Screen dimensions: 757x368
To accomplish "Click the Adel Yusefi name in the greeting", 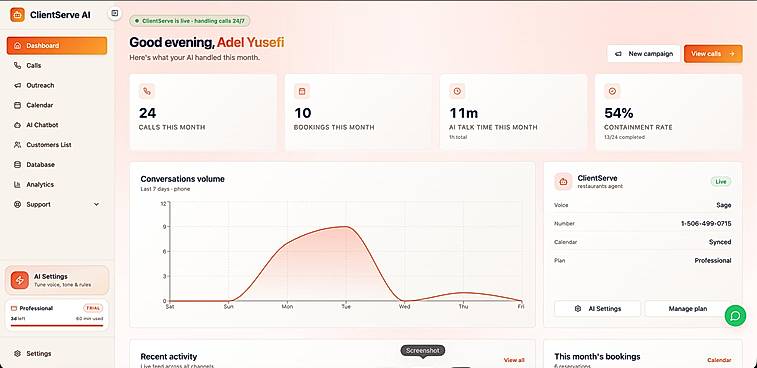I will (x=251, y=42).
